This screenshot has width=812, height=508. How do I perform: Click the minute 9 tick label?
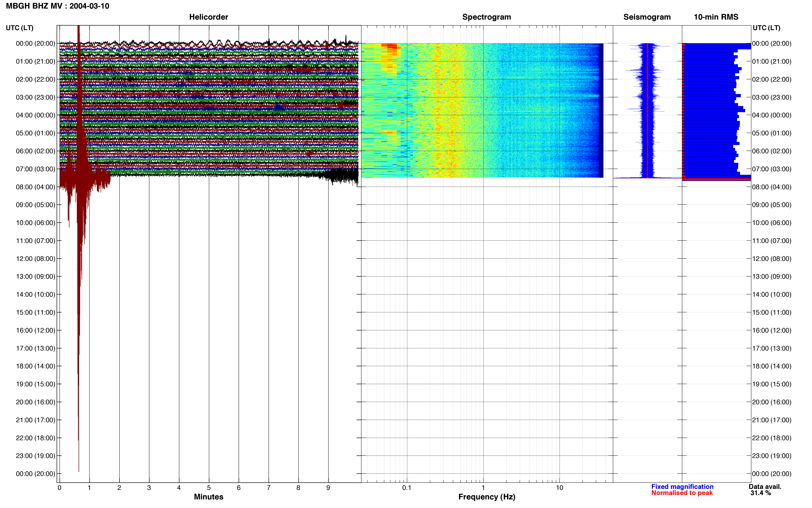(x=328, y=487)
